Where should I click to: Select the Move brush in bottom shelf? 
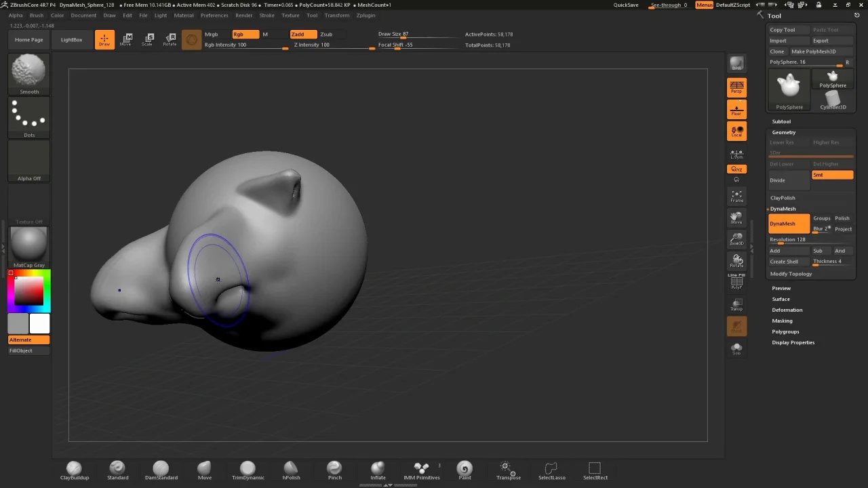(204, 470)
